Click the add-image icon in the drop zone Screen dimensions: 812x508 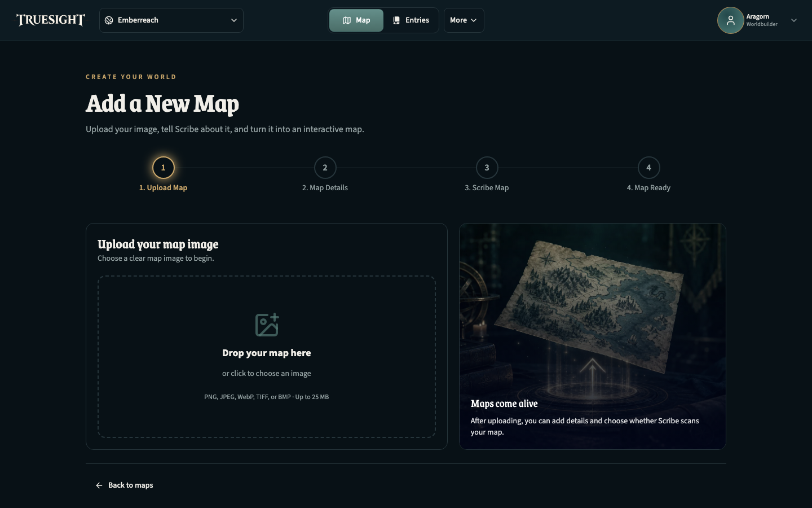click(x=267, y=325)
